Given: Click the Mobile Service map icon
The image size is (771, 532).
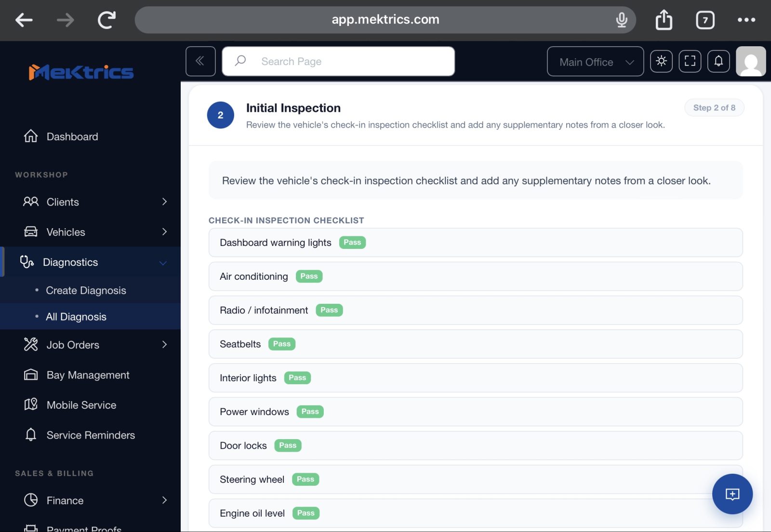Looking at the screenshot, I should [x=31, y=404].
